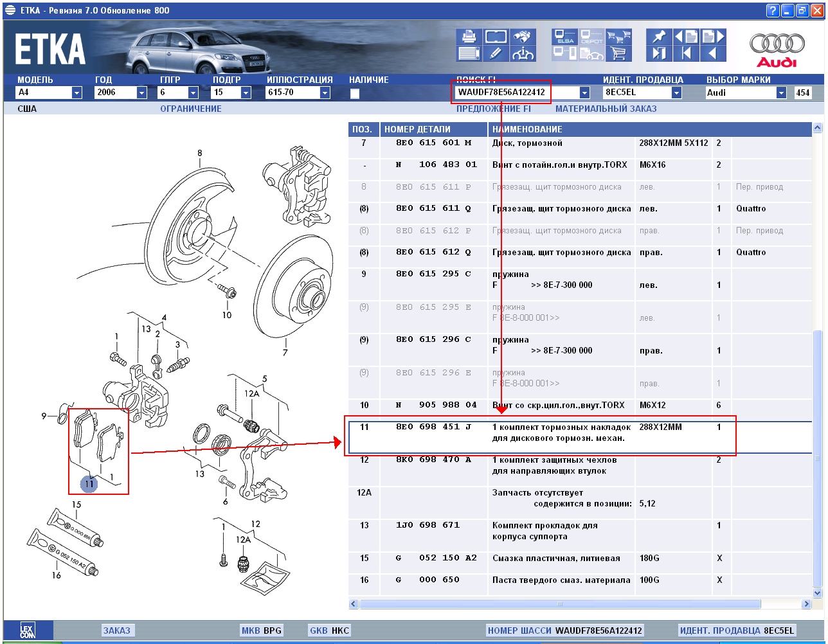Open the МОДЕЛЬ dropdown showing A4
828x644 pixels.
click(x=49, y=93)
